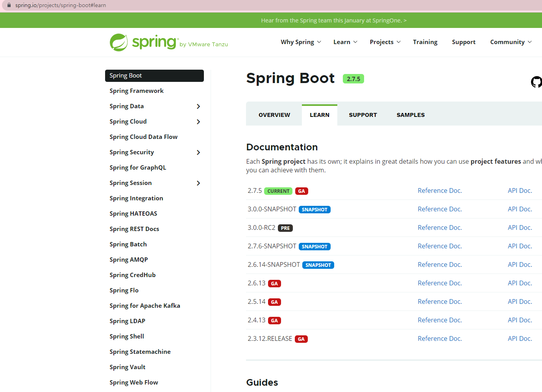Open Spring Integration project
The width and height of the screenshot is (542, 392).
click(136, 198)
